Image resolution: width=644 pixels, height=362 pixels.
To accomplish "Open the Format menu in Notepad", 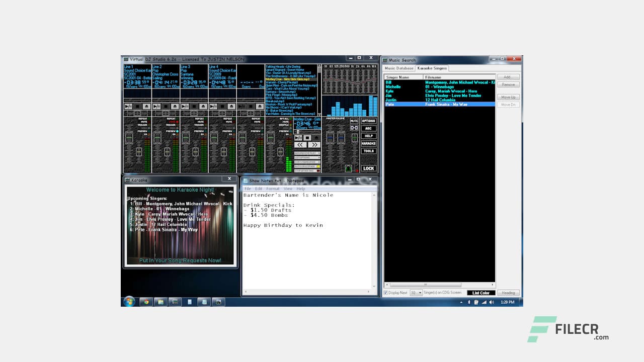I will (273, 189).
